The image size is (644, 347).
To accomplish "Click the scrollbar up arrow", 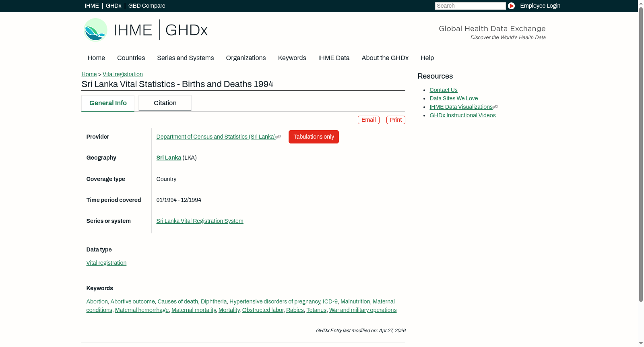I will click(x=641, y=3).
